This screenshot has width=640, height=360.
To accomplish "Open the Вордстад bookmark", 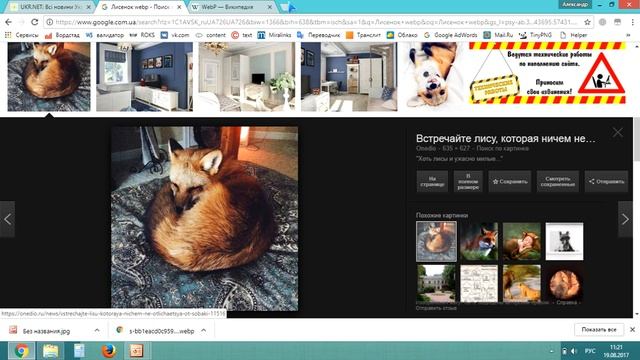I will click(x=62, y=35).
